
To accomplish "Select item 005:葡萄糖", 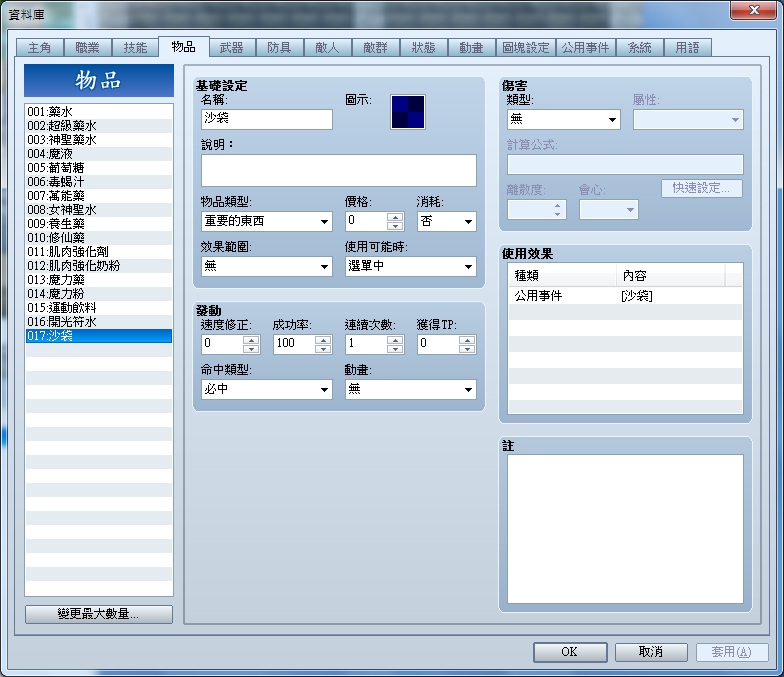I will [x=99, y=168].
